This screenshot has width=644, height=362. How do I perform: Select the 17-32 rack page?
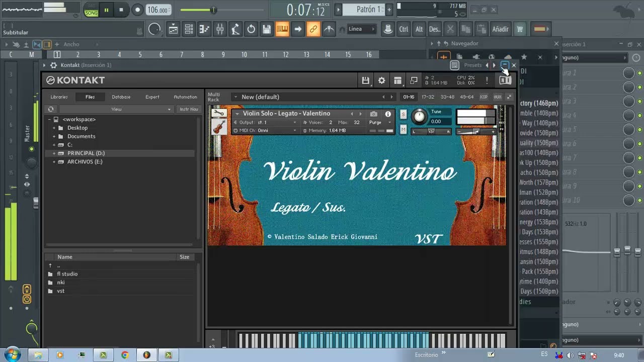428,97
